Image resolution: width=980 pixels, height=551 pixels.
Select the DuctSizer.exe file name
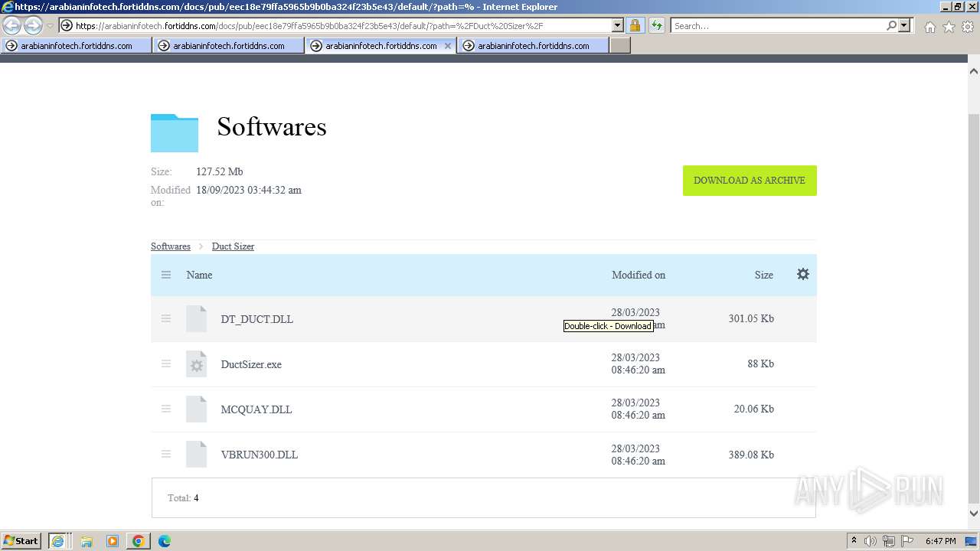[251, 364]
